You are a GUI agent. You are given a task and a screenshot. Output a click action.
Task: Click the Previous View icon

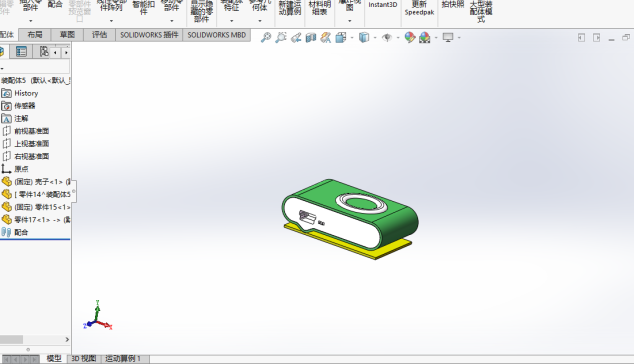[x=296, y=37]
